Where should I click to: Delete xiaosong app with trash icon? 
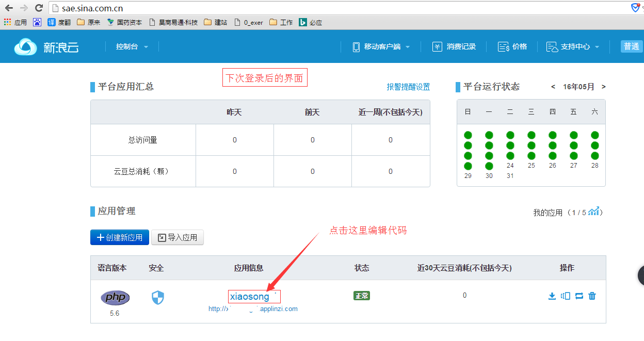(x=592, y=296)
